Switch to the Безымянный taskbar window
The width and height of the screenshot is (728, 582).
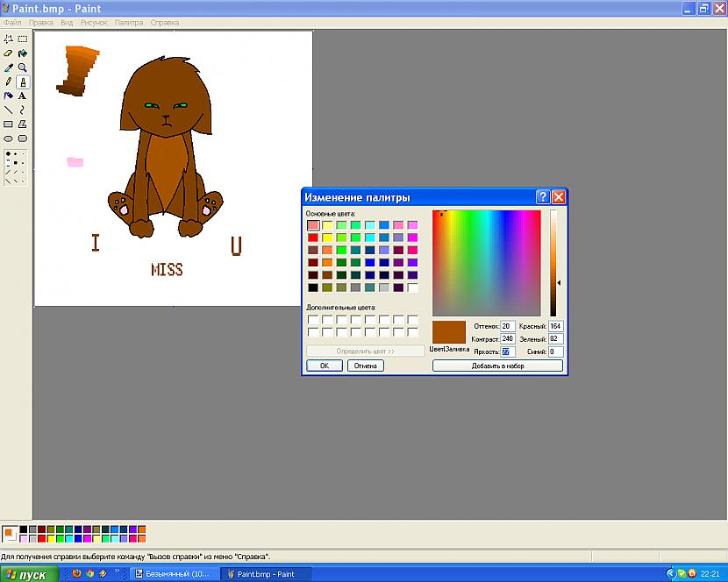(x=173, y=574)
